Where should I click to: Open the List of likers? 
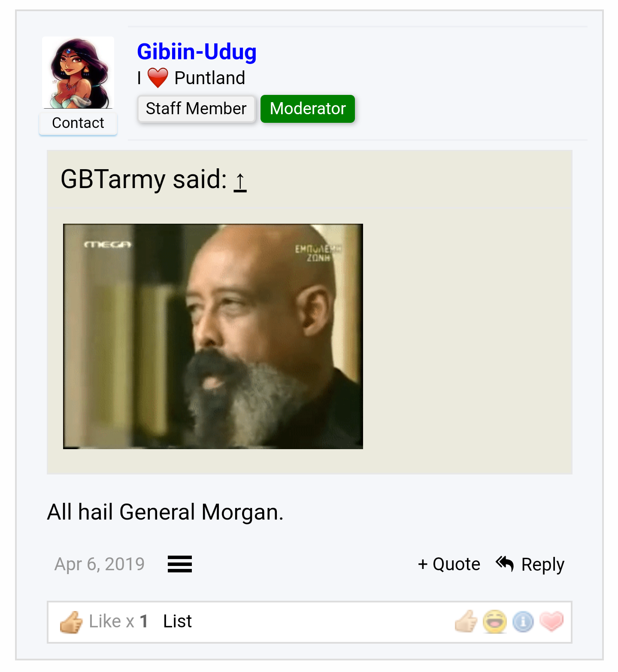(178, 621)
